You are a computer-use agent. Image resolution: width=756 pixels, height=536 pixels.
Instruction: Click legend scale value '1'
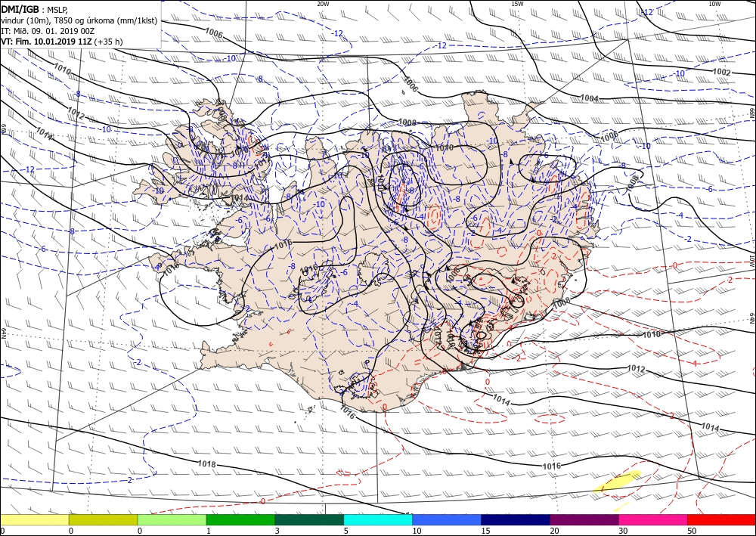(209, 531)
